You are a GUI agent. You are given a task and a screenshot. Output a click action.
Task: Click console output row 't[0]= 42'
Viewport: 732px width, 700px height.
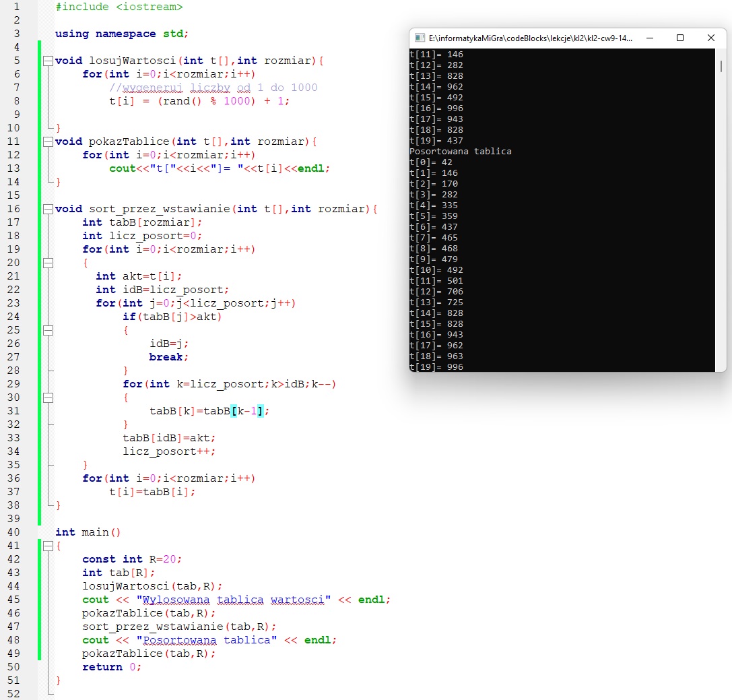coord(431,162)
